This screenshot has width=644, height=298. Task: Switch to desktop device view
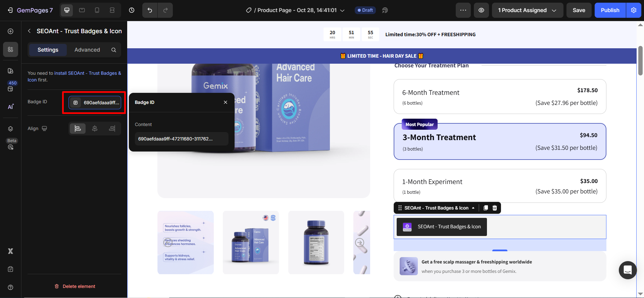point(67,10)
